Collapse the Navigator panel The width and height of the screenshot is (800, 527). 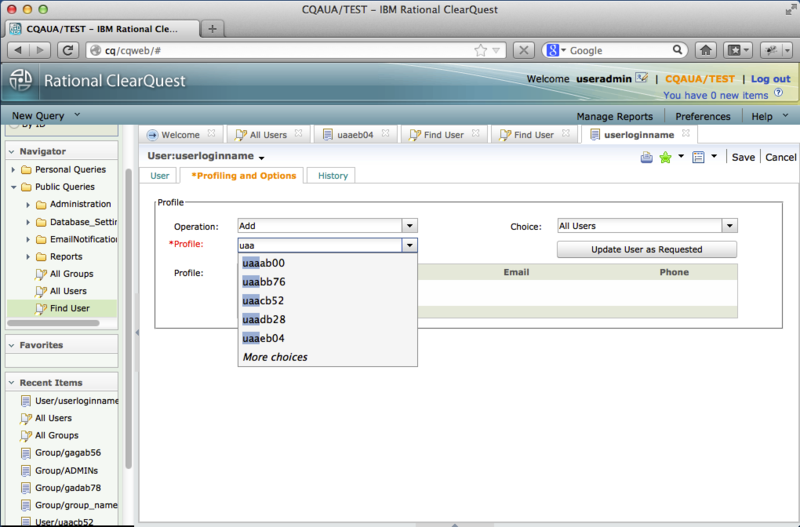pyautogui.click(x=11, y=152)
